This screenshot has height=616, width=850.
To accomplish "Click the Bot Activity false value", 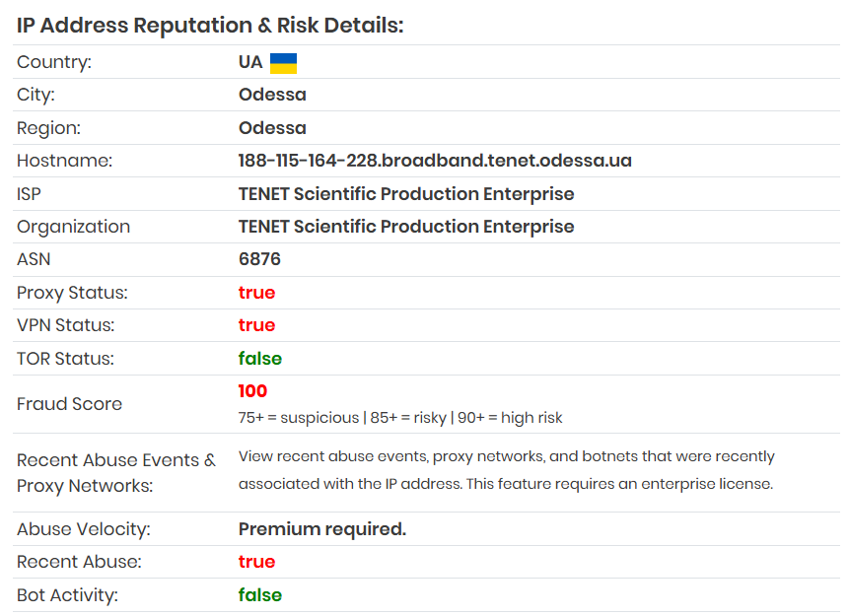I will point(260,595).
